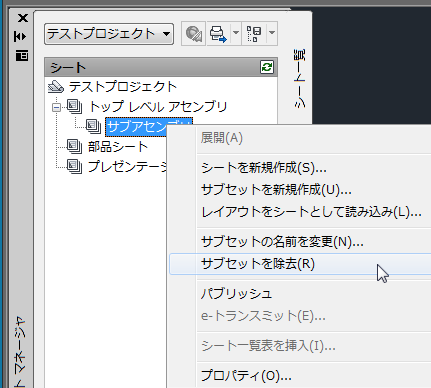Select the トップ レベル アセンブリ subset
Image resolution: width=431 pixels, height=388 pixels.
(x=158, y=107)
